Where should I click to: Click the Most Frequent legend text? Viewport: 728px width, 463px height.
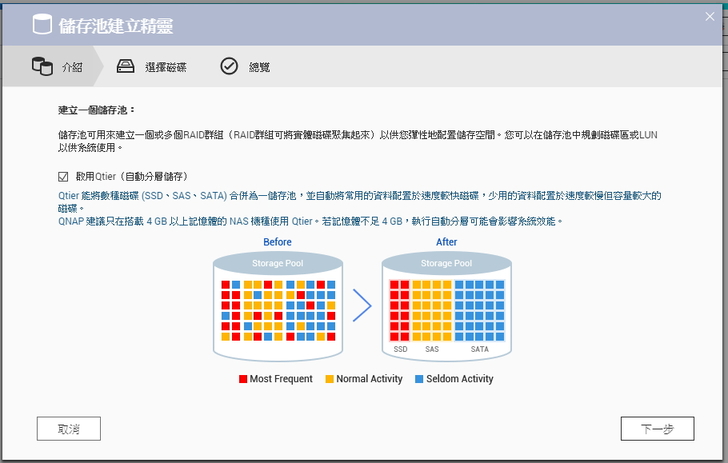point(281,379)
